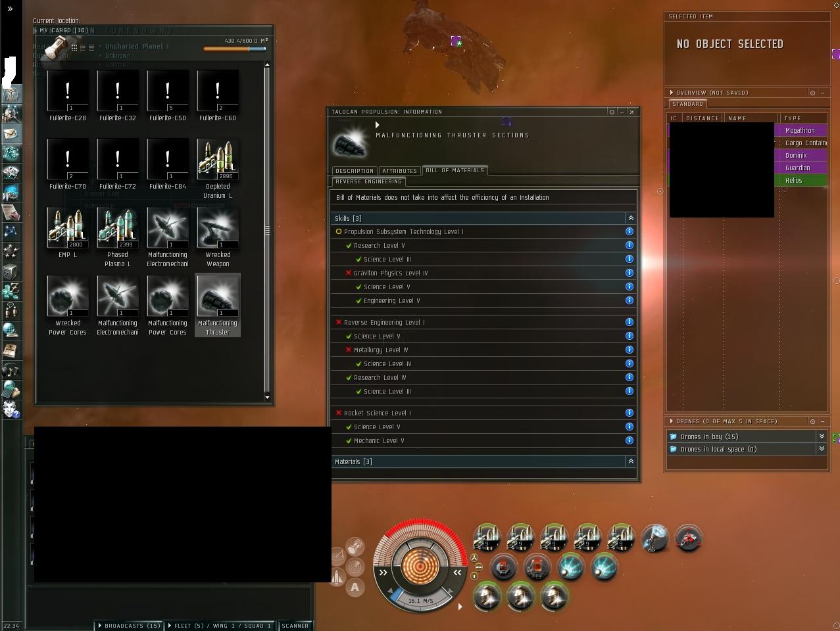Toggle the Overview panel header triangle
The height and width of the screenshot is (631, 840).
click(672, 93)
